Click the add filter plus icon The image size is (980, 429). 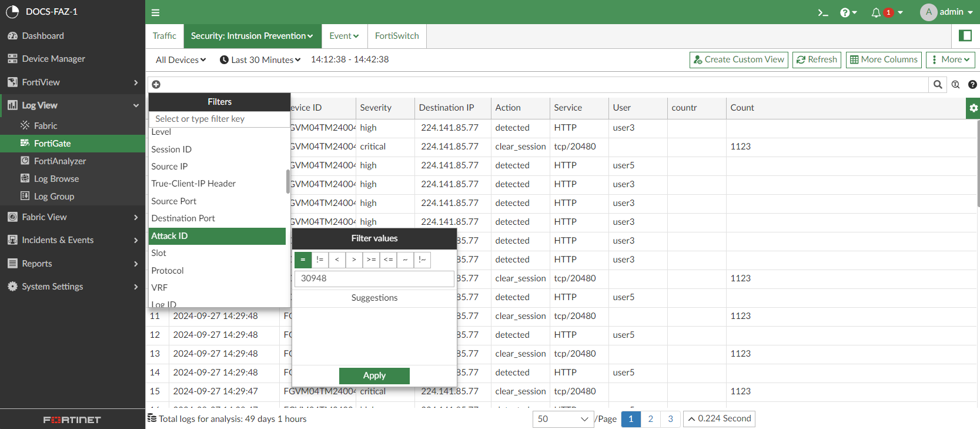[156, 84]
